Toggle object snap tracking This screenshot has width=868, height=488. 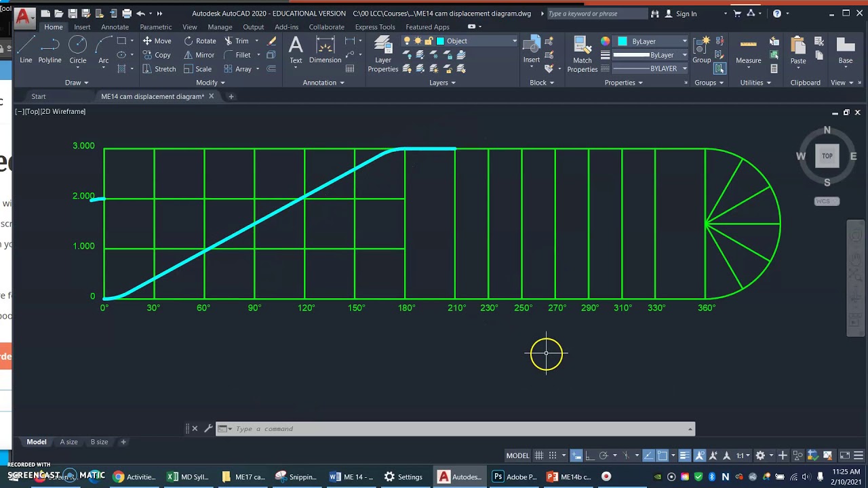point(649,455)
